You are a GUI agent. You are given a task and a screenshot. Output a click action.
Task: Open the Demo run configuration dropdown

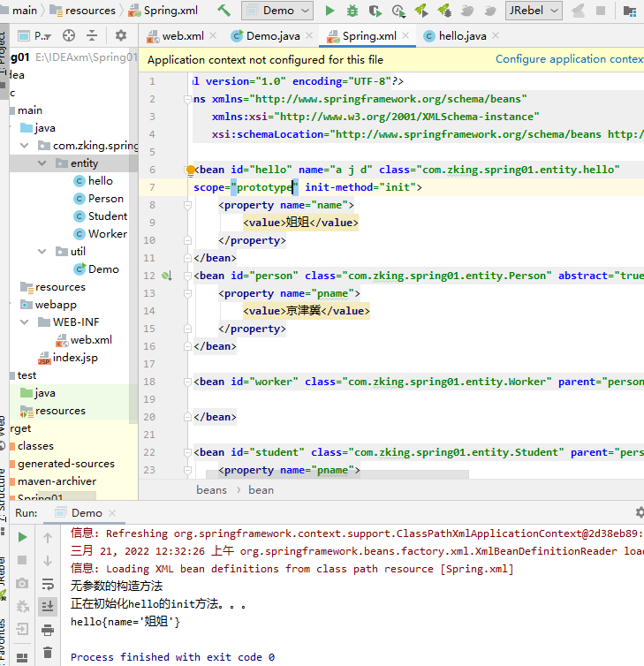click(x=277, y=11)
